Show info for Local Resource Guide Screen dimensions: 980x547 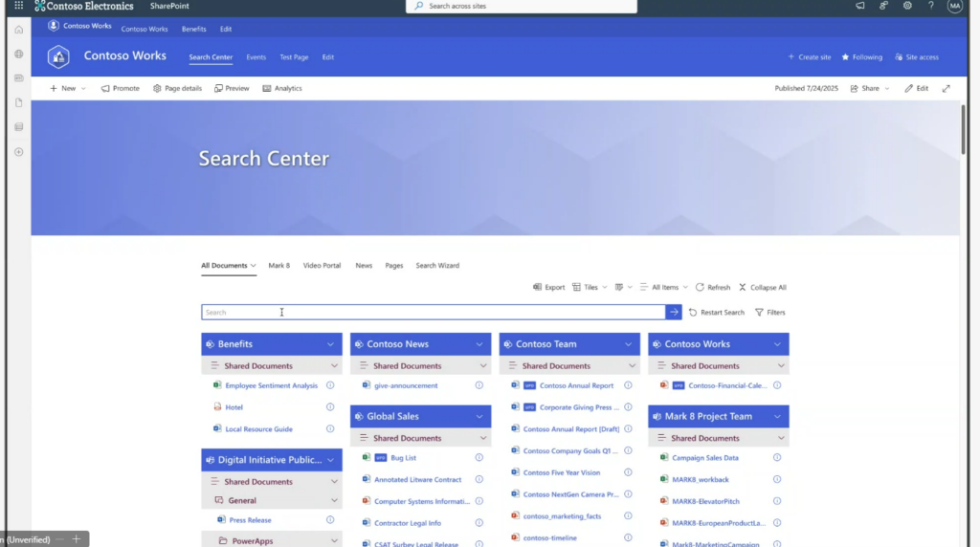330,429
